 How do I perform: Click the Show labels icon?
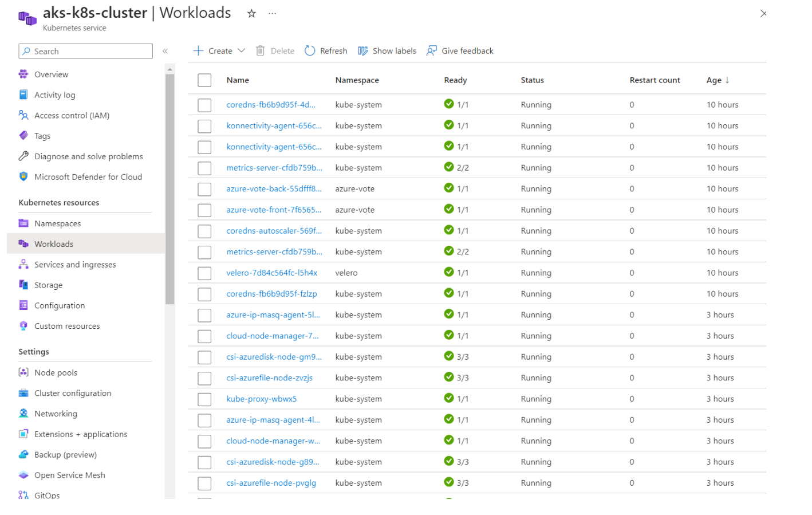tap(363, 51)
